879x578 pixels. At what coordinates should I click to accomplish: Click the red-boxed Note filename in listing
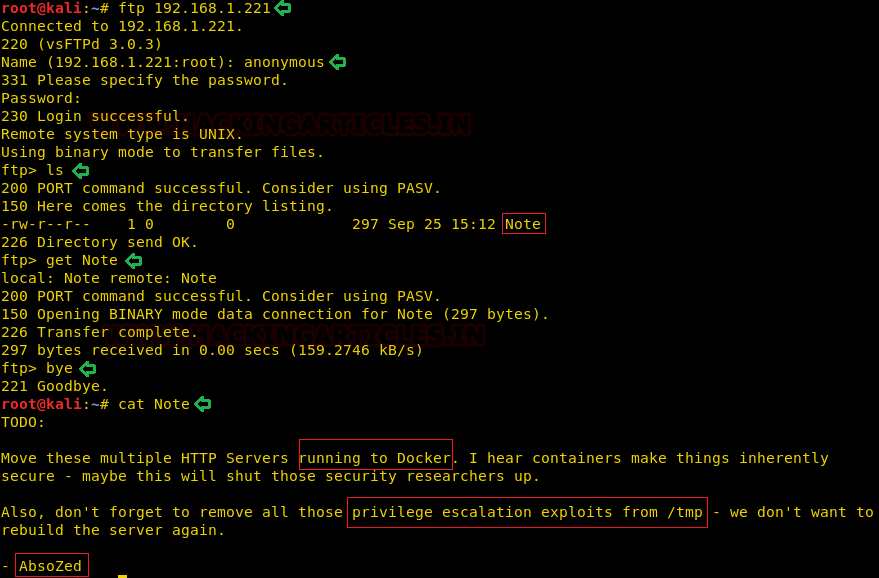(524, 224)
